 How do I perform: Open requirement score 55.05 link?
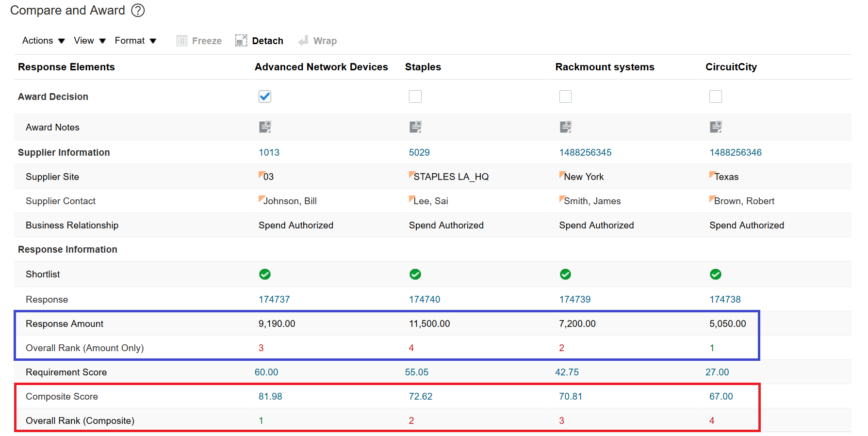[417, 372]
